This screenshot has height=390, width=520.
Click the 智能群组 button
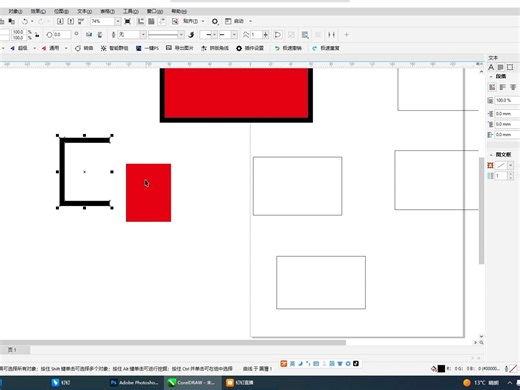(114, 48)
